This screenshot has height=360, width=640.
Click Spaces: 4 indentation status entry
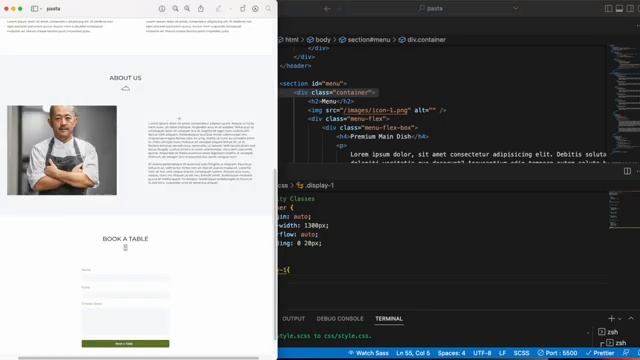point(451,353)
